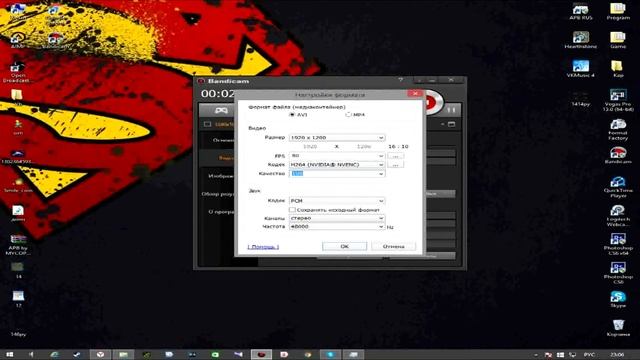
Task: Click the ellipsis button next to the video codec
Action: coord(396,165)
